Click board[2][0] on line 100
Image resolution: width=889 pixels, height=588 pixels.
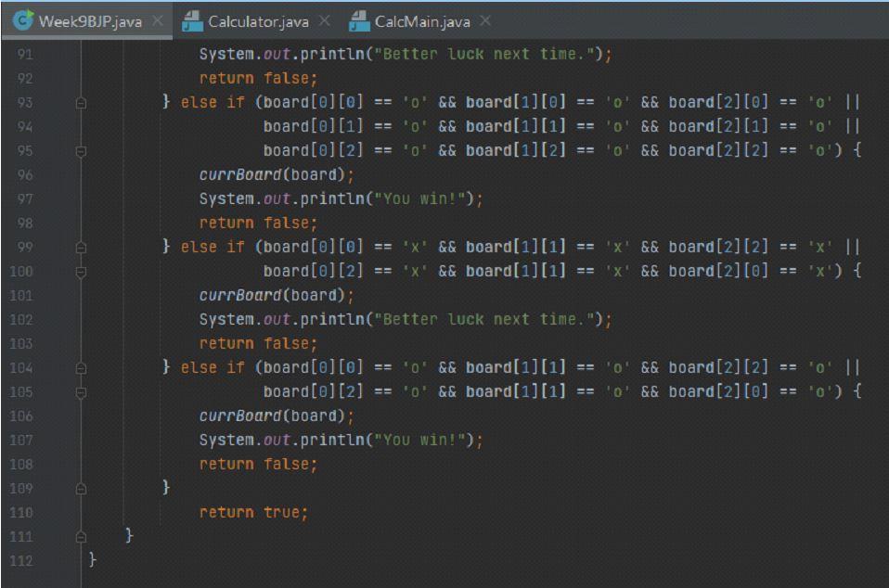tap(718, 272)
